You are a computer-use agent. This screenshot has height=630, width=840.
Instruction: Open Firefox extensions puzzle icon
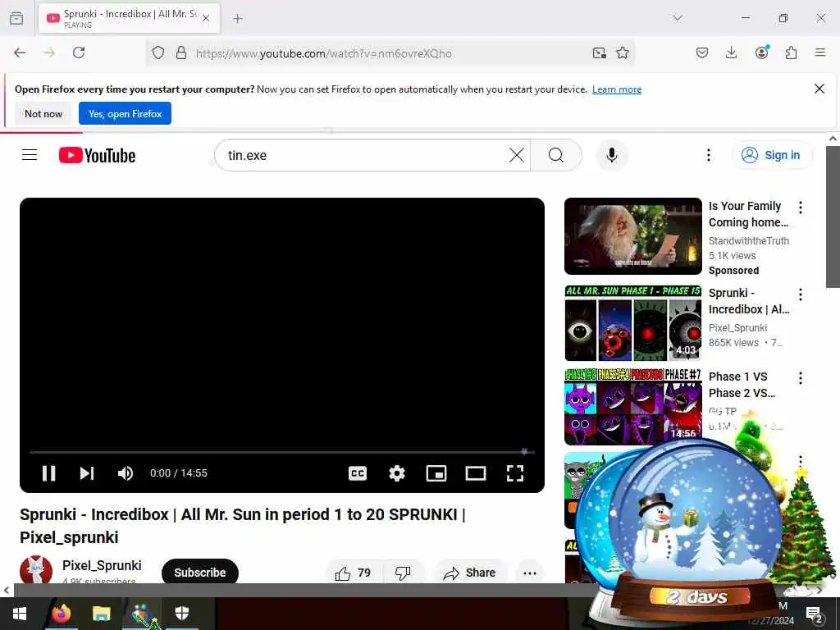click(x=791, y=52)
